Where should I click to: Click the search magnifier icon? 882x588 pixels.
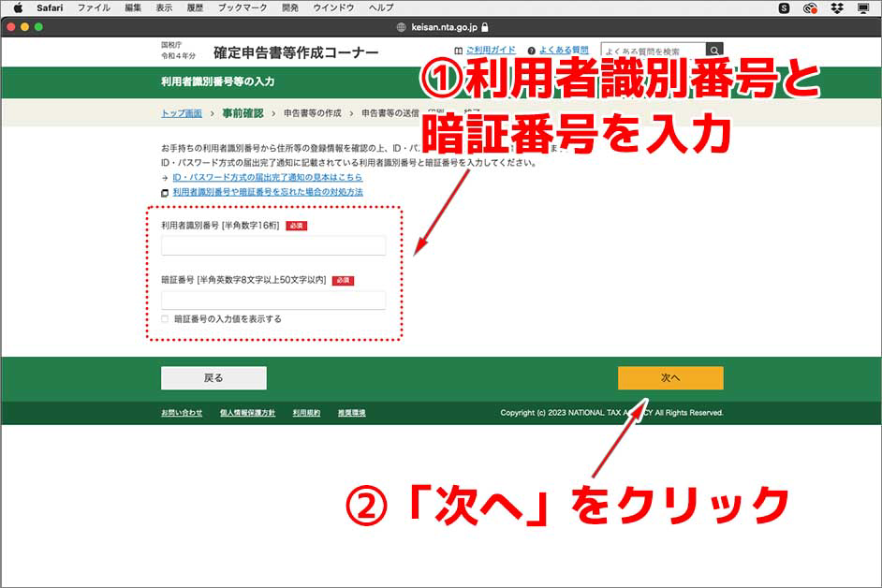coord(714,49)
